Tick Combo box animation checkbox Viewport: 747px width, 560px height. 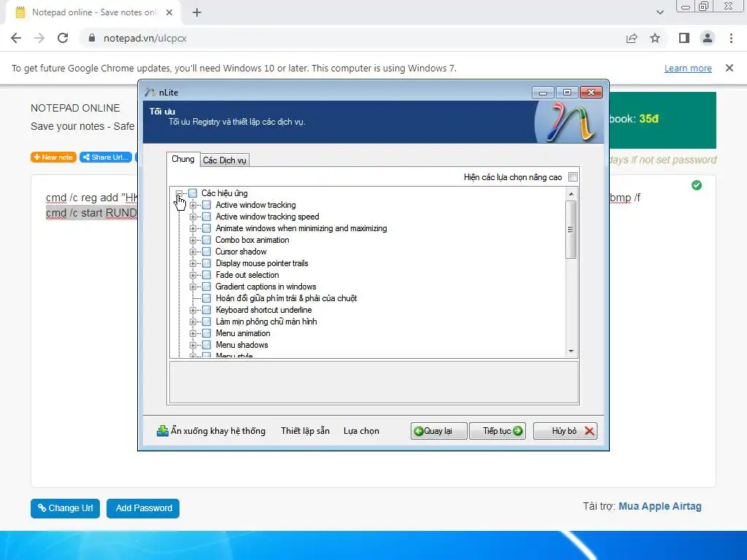point(206,240)
